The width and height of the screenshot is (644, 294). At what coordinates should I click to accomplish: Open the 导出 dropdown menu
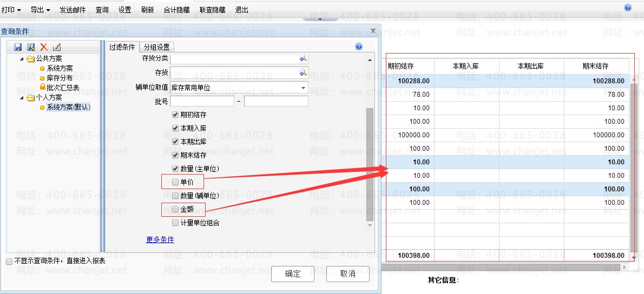[x=41, y=10]
